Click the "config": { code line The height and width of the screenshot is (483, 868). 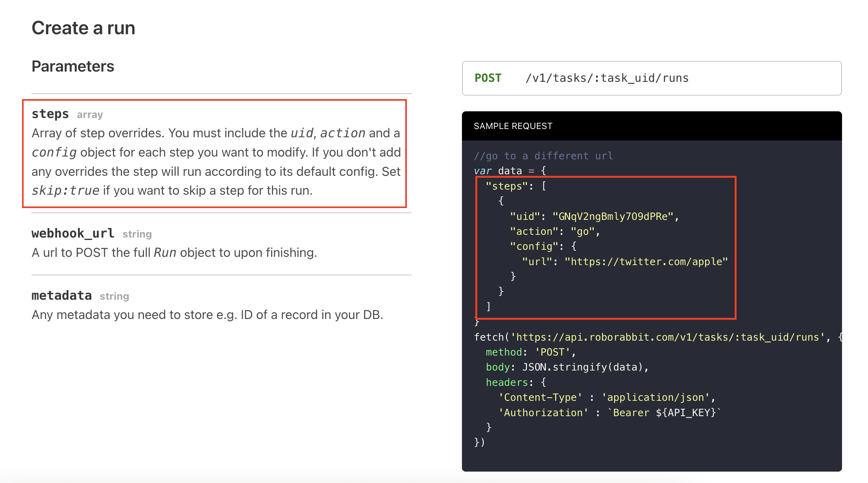pos(543,246)
